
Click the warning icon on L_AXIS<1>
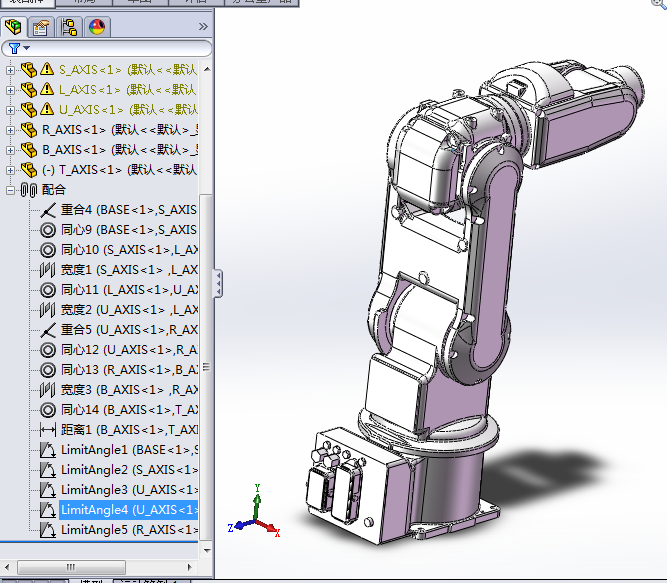point(47,89)
